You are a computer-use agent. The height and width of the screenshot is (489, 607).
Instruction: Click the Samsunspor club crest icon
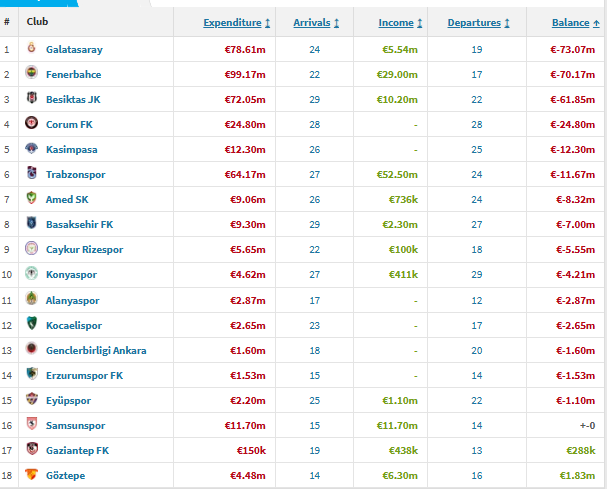pos(31,424)
